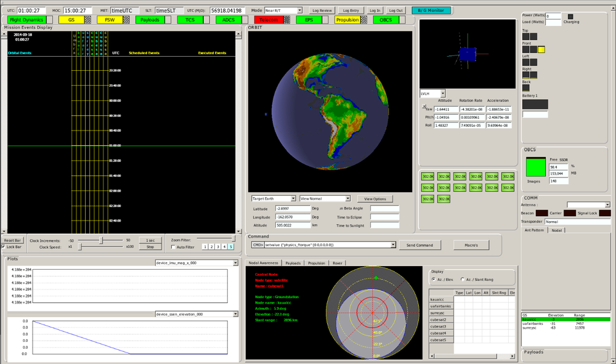The image size is (616, 364).
Task: Click status square beside TCS button
Action: coord(206,20)
